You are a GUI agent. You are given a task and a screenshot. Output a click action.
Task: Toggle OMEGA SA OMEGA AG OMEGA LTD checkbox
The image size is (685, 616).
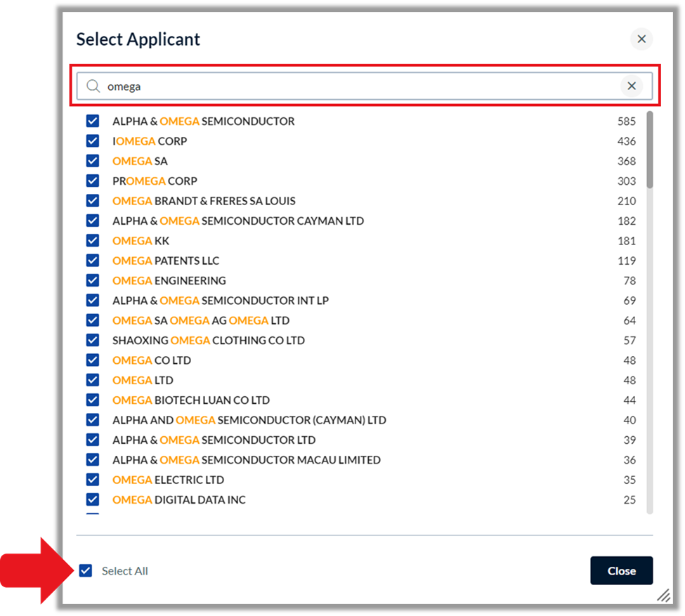(93, 320)
